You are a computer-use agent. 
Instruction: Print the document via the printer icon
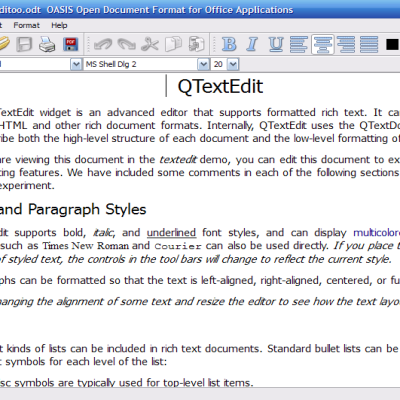47,44
